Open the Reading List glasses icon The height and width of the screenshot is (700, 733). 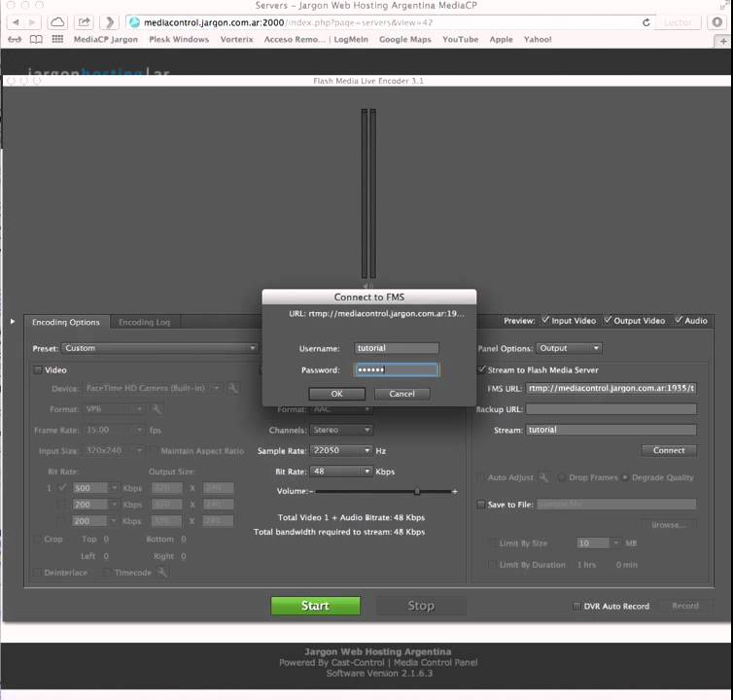(15, 40)
